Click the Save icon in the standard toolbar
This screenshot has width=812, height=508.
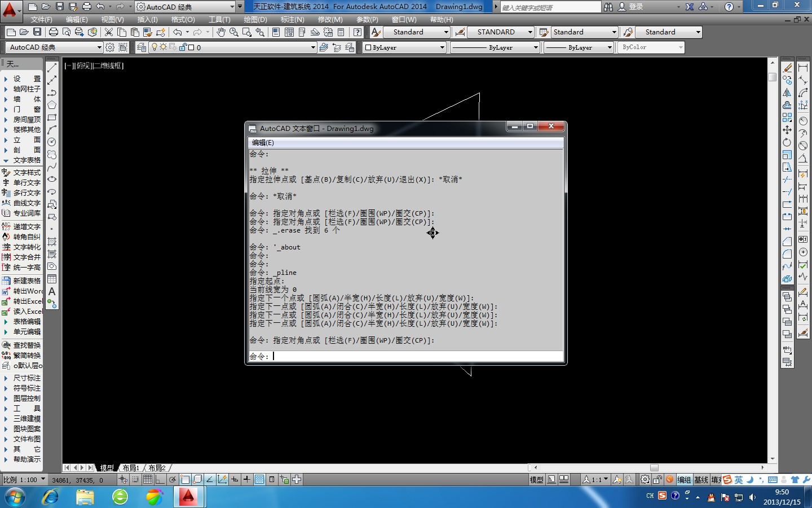coord(37,32)
